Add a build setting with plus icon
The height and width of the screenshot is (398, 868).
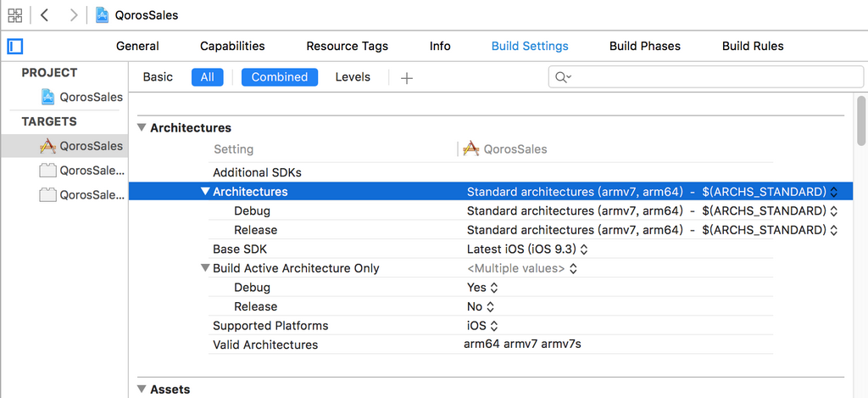[x=407, y=77]
